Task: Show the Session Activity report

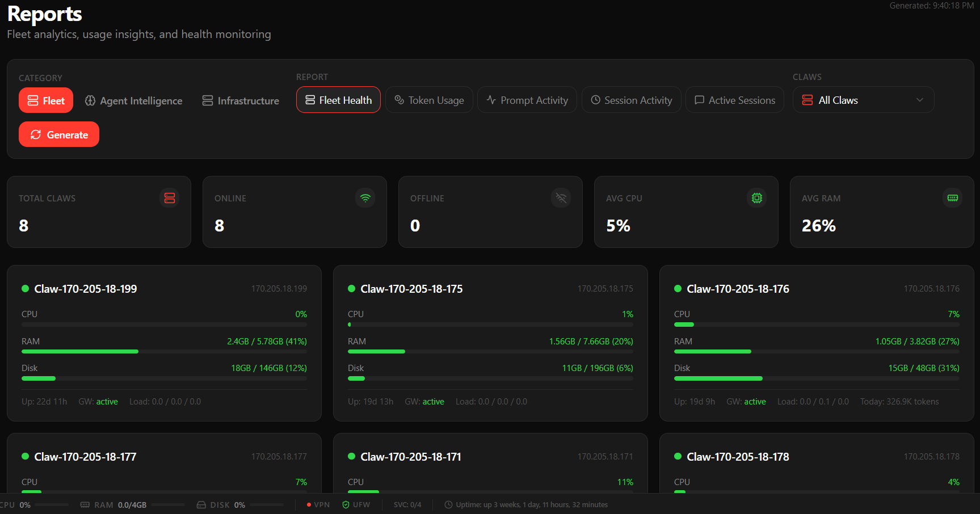Action: (x=632, y=100)
